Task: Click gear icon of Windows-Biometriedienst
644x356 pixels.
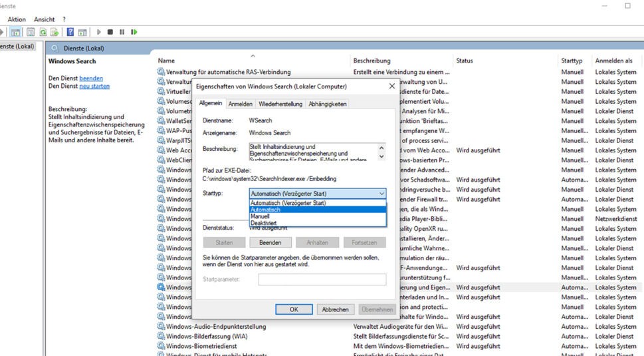Action: [161, 346]
